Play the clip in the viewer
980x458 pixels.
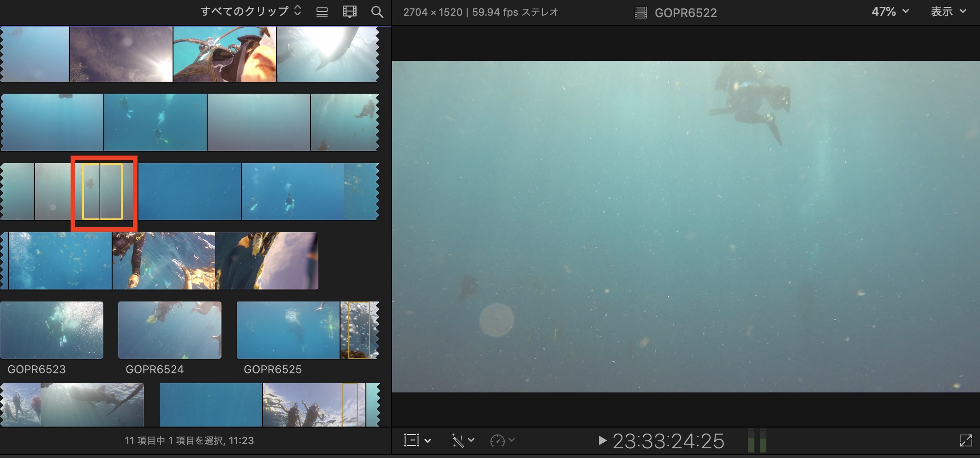click(602, 440)
